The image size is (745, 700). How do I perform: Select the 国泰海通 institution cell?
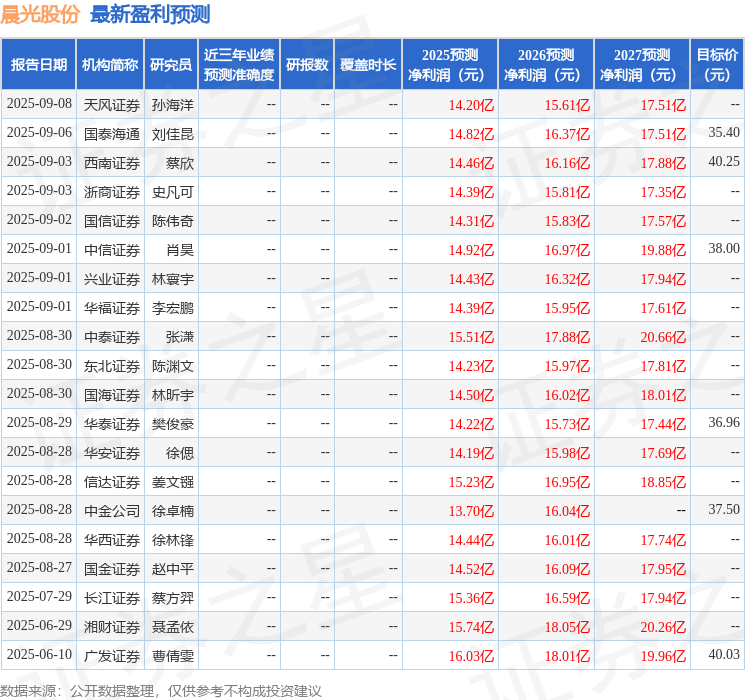pos(112,134)
